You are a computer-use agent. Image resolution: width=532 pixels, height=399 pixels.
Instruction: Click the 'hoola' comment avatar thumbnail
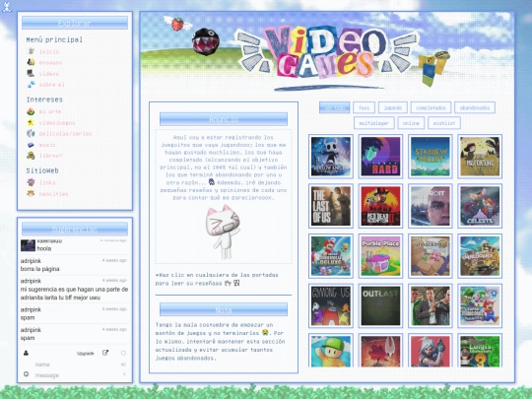28,245
